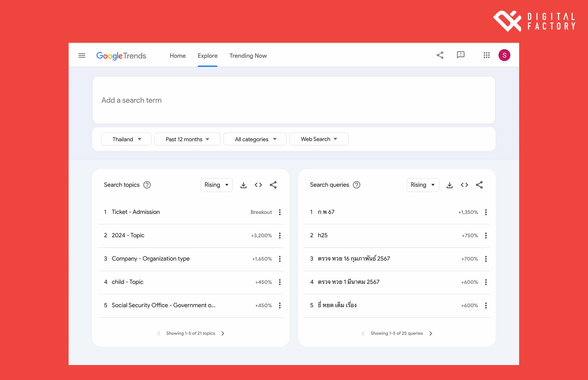Click the share icon in Search topics

click(x=274, y=185)
